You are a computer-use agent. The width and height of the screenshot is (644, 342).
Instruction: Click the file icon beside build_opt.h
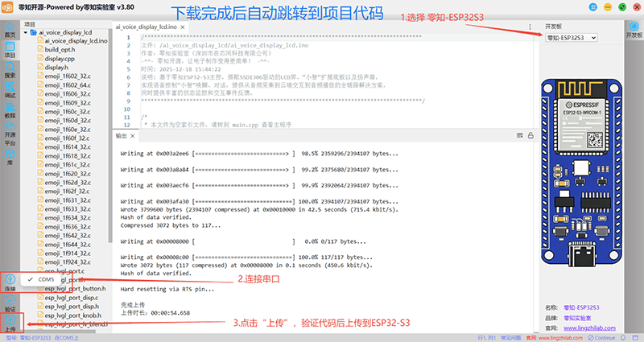[40, 49]
